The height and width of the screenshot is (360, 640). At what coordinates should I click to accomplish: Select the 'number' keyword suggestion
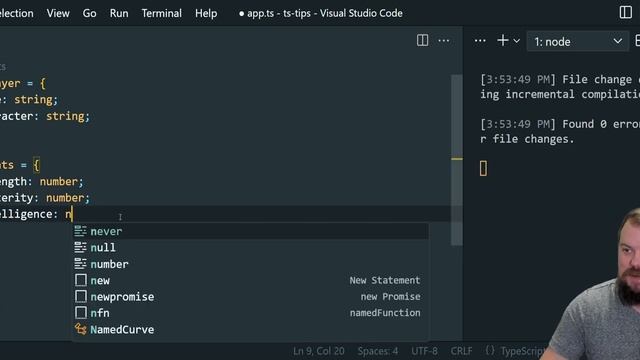251,264
